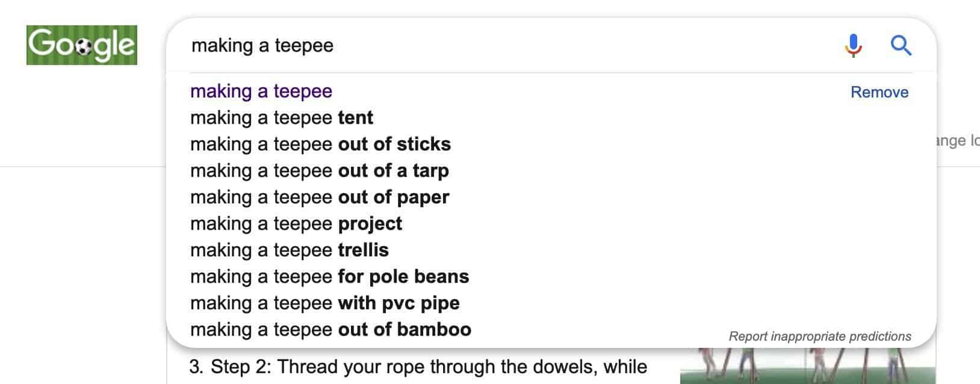Click the Google voice search microphone icon

[853, 45]
